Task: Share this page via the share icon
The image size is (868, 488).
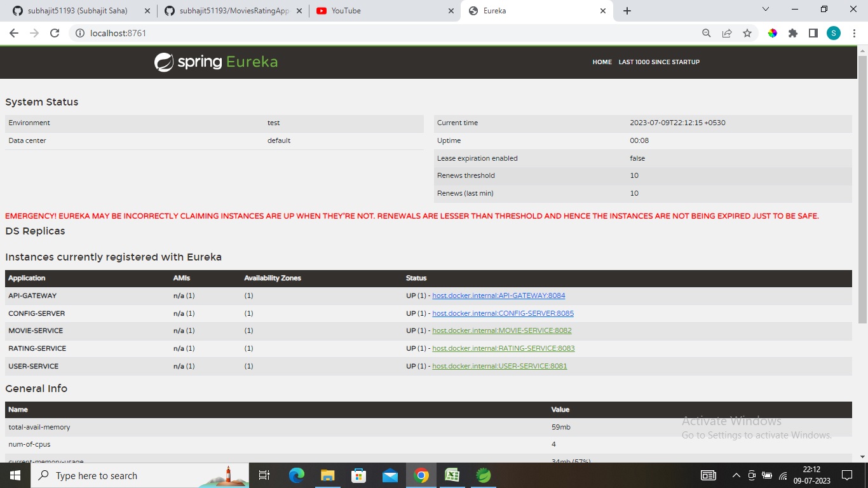Action: point(727,33)
